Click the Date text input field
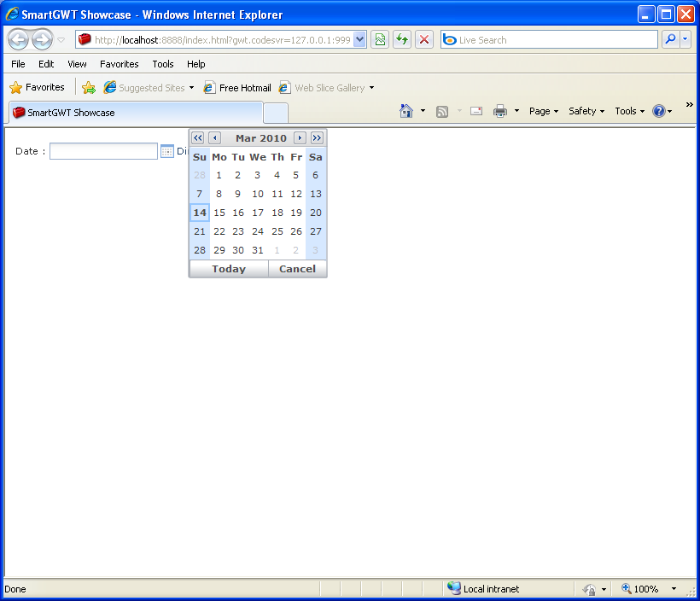The width and height of the screenshot is (700, 601). click(x=103, y=151)
